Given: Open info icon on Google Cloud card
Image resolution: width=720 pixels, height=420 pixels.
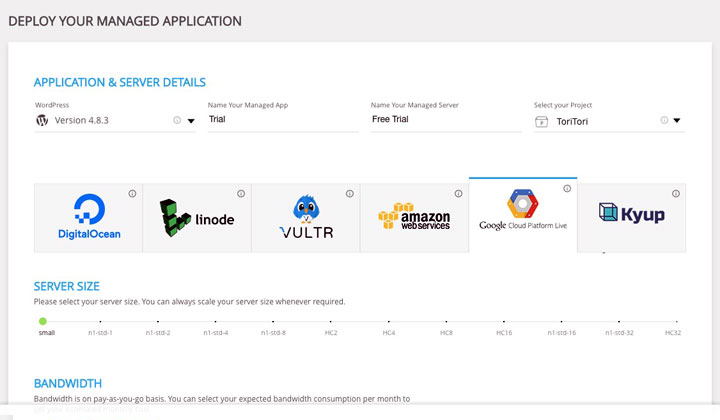Looking at the screenshot, I should pyautogui.click(x=567, y=189).
